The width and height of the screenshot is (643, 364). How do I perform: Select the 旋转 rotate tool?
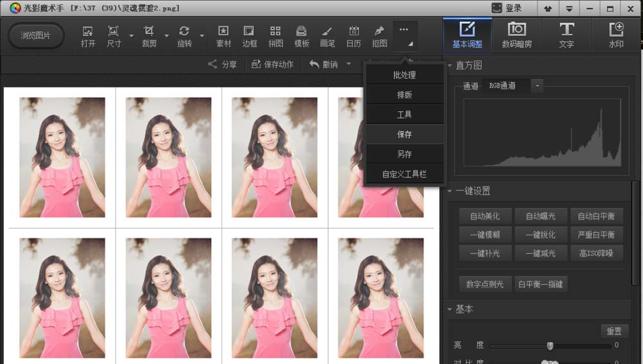click(x=184, y=36)
